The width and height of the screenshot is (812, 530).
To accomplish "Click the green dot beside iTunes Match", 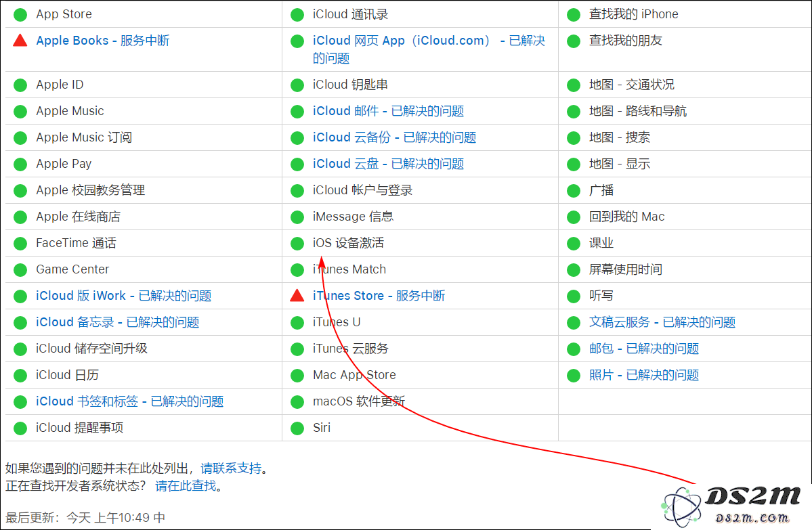I will coord(297,269).
